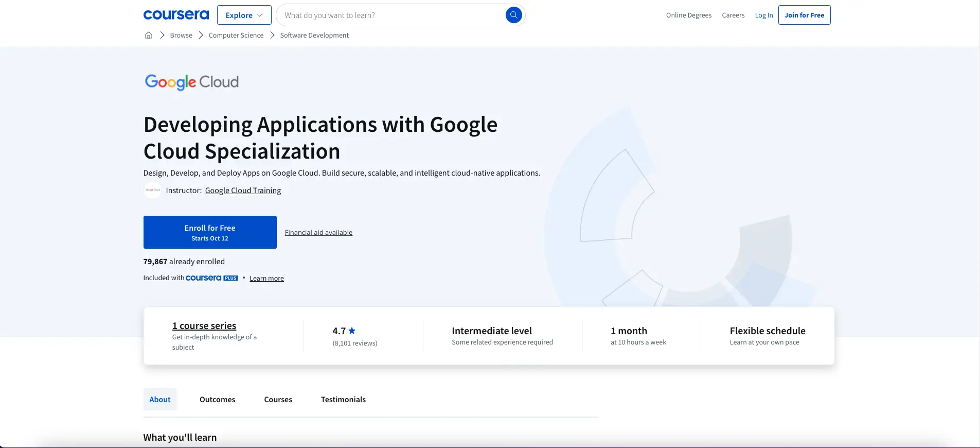
Task: Click the '(8,101 reviews)' text
Action: pos(355,343)
